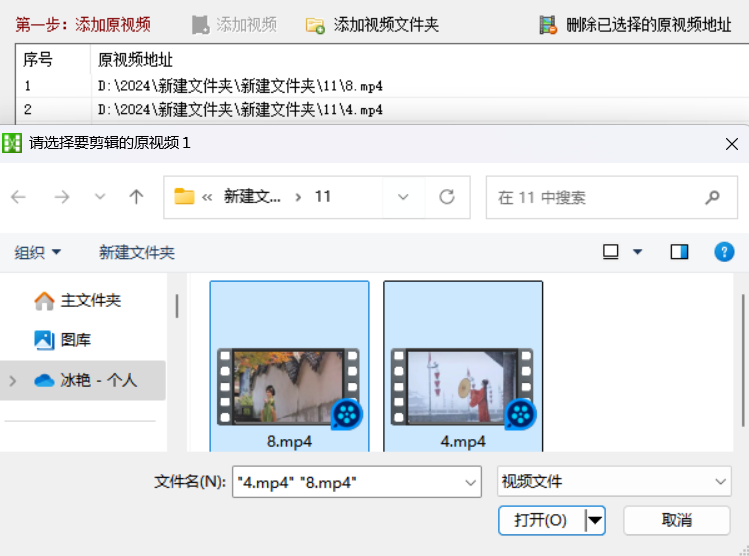Click 删除已选择的原视频地址 button text
Screen dimensions: 749x556
(649, 25)
